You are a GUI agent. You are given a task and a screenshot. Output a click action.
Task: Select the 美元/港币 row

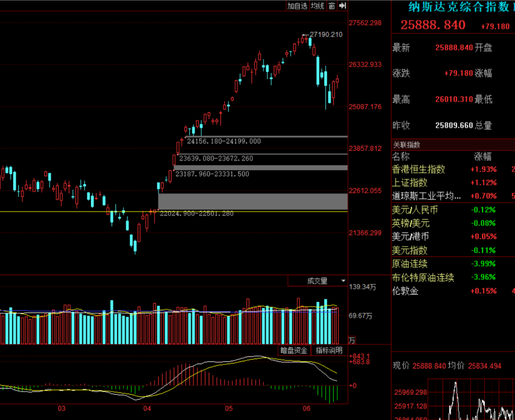(x=453, y=237)
